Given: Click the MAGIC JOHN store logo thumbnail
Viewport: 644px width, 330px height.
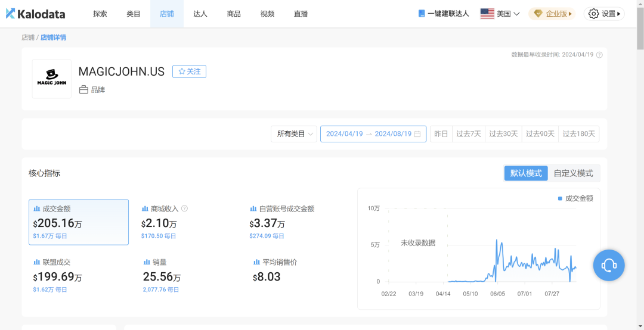Looking at the screenshot, I should [x=52, y=79].
